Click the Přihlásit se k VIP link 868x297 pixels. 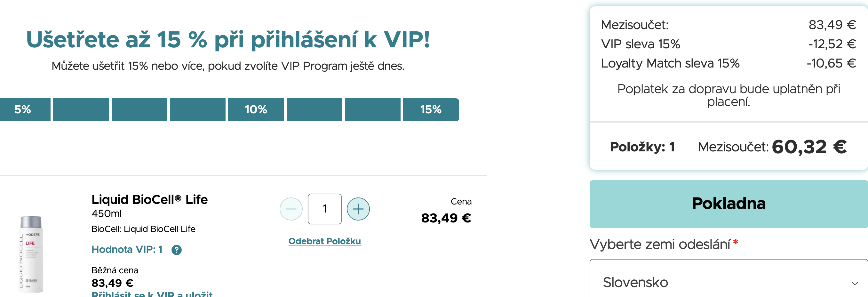point(152,293)
